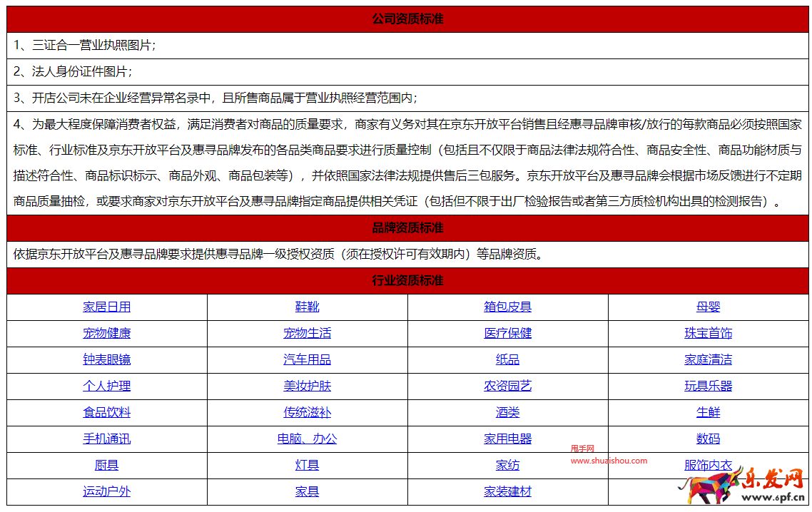
Task: Go to the 服饰内衣 link
Action: [708, 466]
